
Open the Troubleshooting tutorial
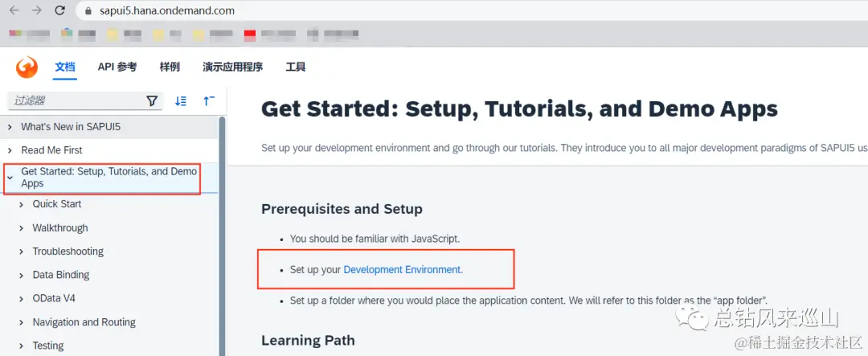coord(68,252)
